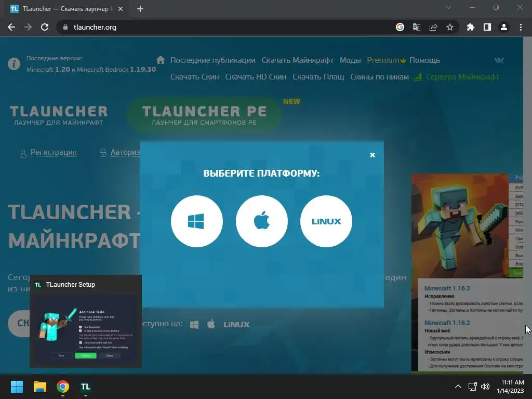Close the platform selection dialog
The image size is (532, 399).
click(372, 155)
